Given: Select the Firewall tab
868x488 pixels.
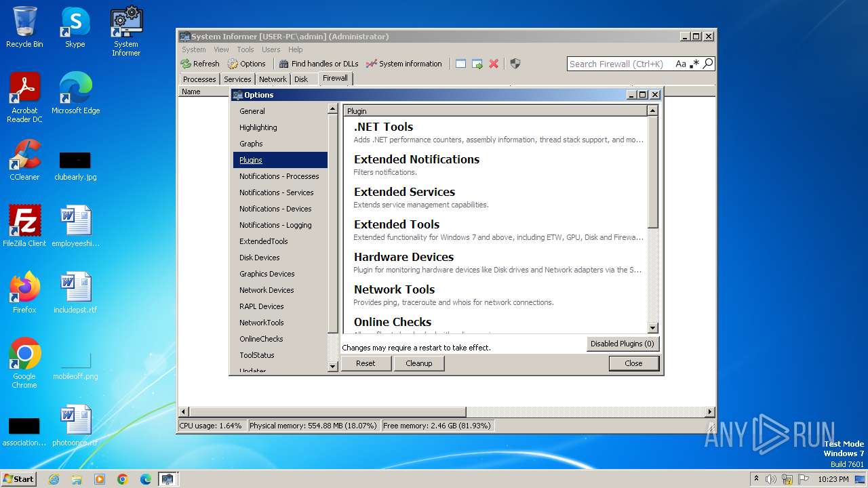Looking at the screenshot, I should click(335, 78).
